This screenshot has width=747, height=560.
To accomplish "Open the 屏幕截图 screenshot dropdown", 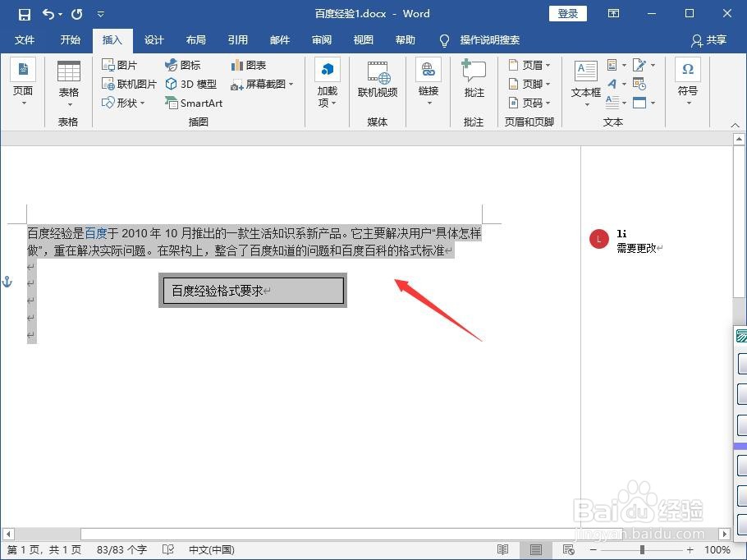I will 262,84.
